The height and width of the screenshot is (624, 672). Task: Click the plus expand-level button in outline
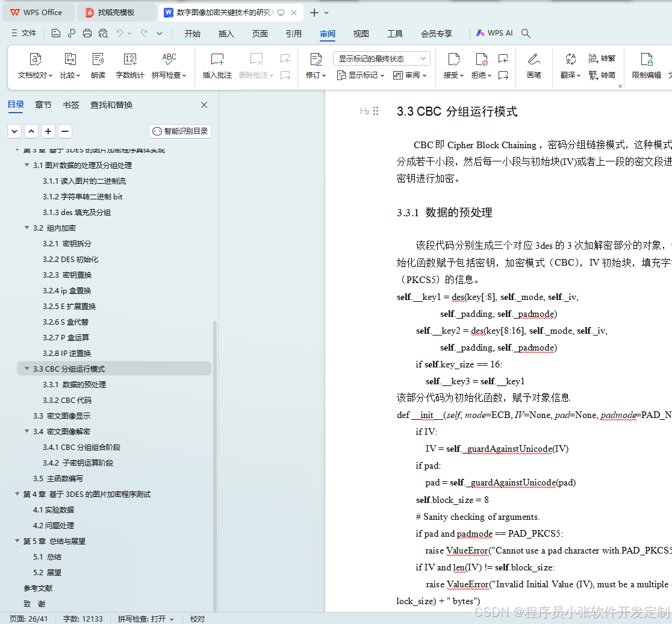click(48, 131)
